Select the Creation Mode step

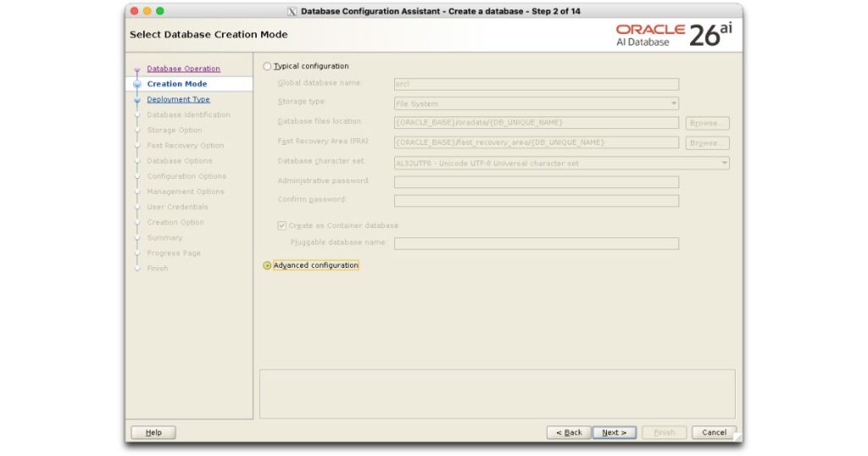tap(177, 84)
